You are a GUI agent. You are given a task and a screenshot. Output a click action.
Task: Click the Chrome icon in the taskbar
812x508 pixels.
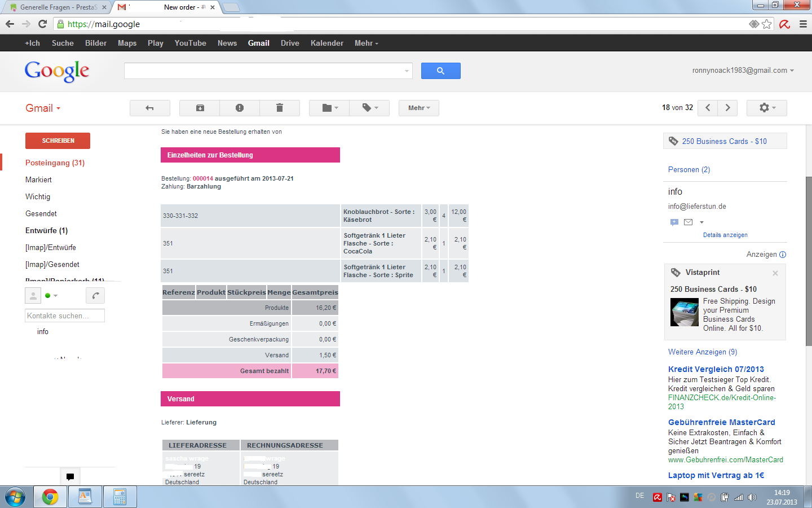tap(50, 497)
